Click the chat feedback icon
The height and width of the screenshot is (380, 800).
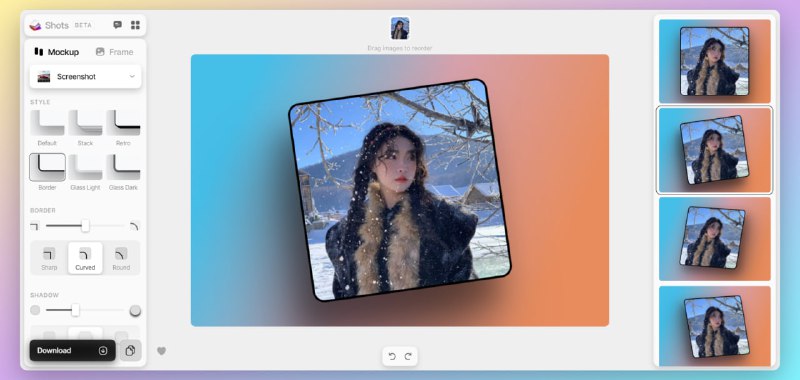(x=117, y=25)
